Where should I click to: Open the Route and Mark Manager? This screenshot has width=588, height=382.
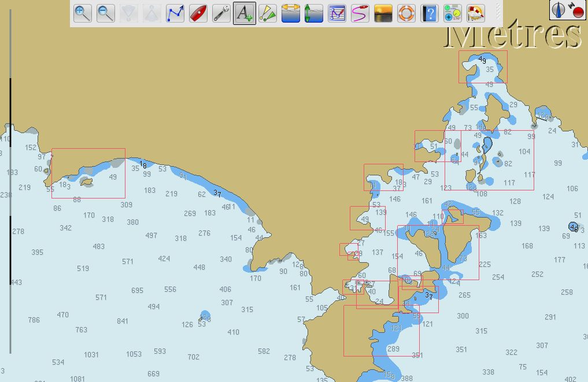coord(360,13)
